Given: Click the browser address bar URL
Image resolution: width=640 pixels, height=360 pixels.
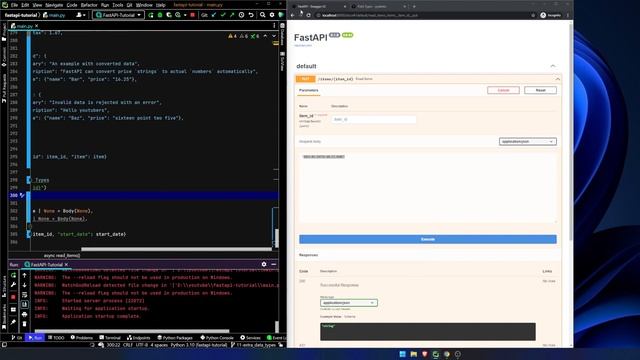Looking at the screenshot, I should point(370,15).
